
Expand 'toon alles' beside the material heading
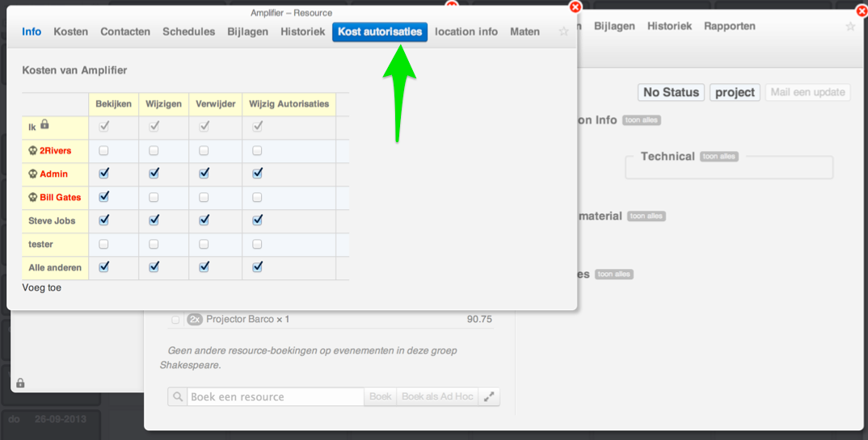pos(647,216)
